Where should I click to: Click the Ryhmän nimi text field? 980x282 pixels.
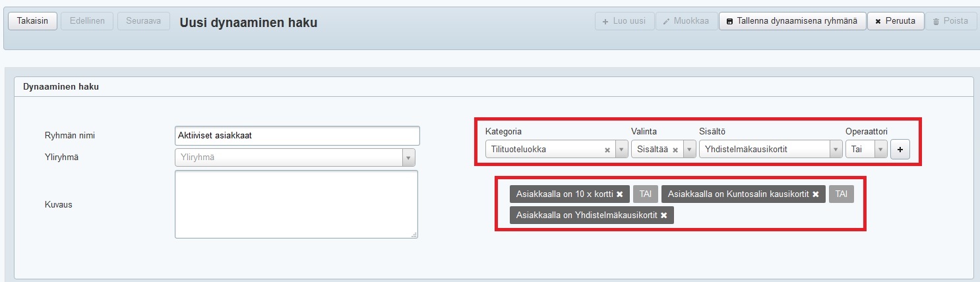[297, 136]
